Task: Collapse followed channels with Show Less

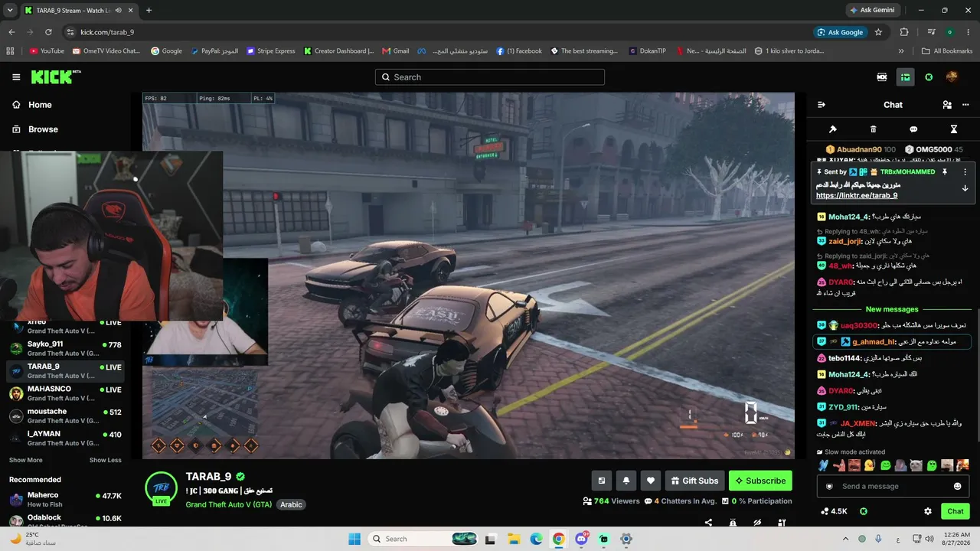Action: coord(106,460)
